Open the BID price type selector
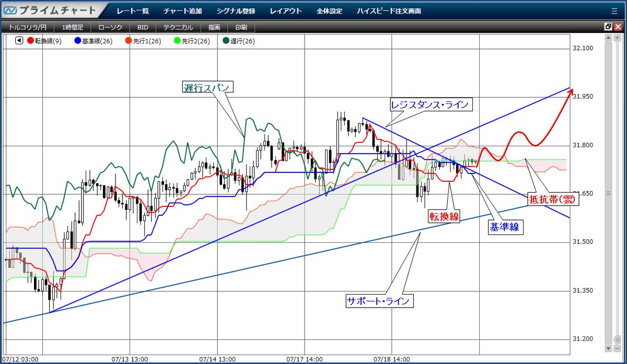This screenshot has width=627, height=364. (x=143, y=27)
